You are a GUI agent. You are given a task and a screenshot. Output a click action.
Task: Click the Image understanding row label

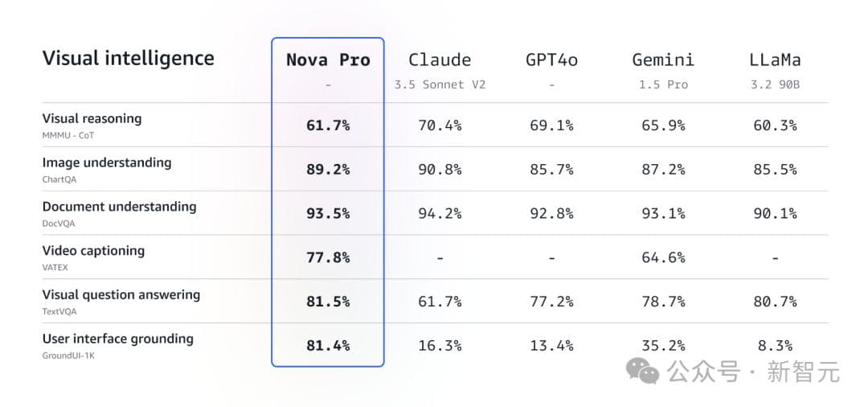pyautogui.click(x=107, y=162)
